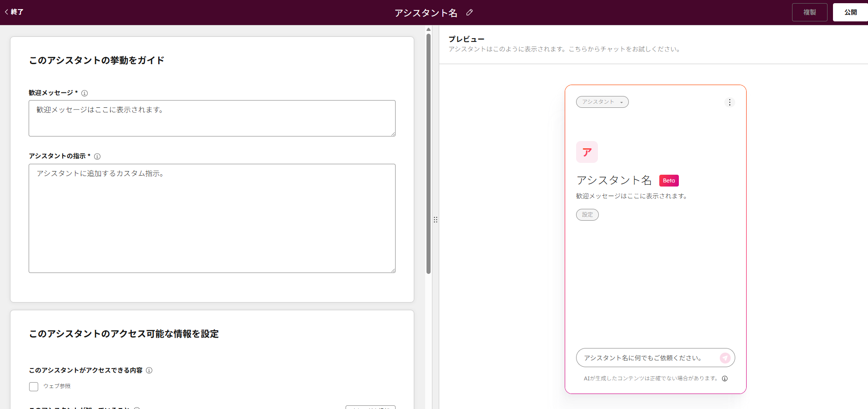This screenshot has width=868, height=409.
Task: Expand the アシスタント dropdown in preview
Action: coord(602,102)
